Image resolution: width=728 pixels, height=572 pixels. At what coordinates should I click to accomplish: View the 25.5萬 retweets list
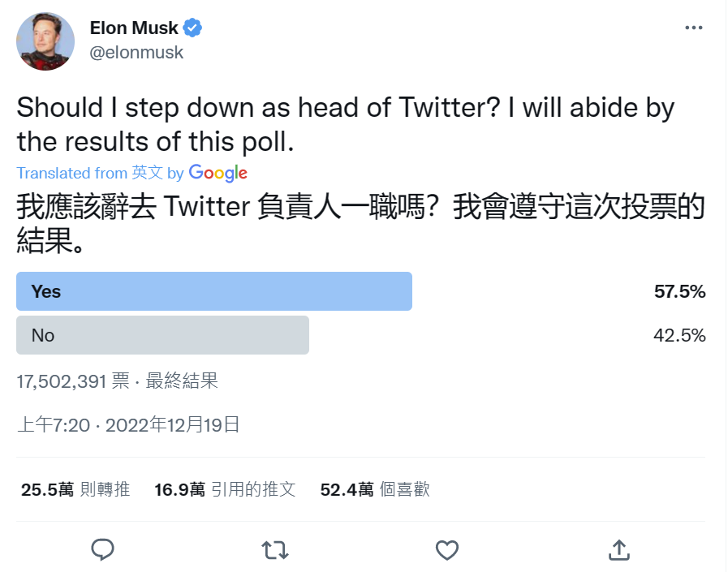[75, 489]
